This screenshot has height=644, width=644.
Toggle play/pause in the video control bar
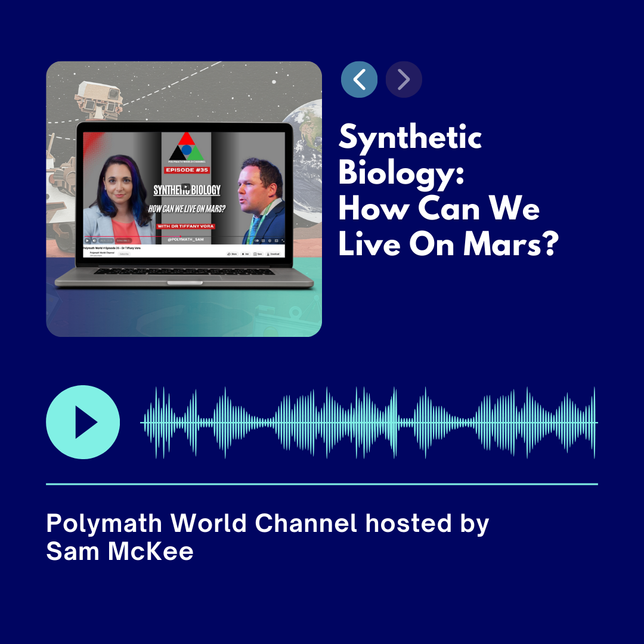[86, 240]
